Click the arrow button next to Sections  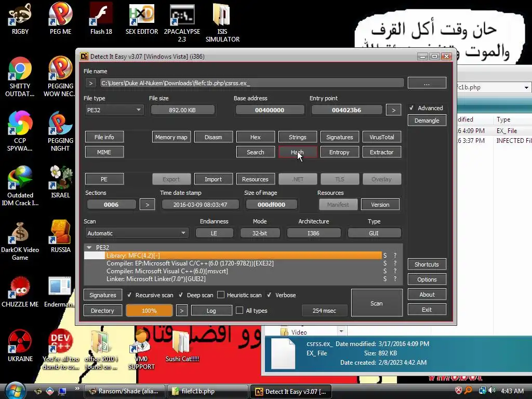pos(147,205)
